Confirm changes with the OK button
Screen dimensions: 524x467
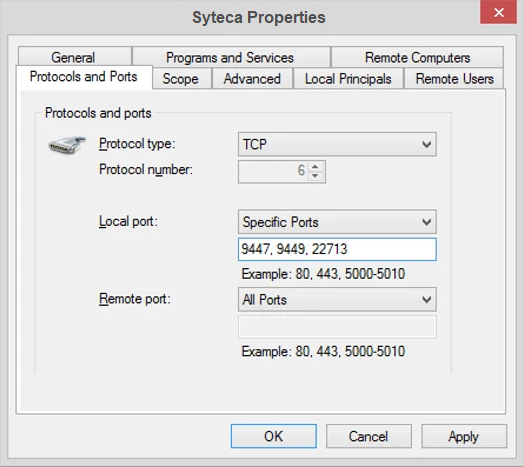pyautogui.click(x=273, y=436)
